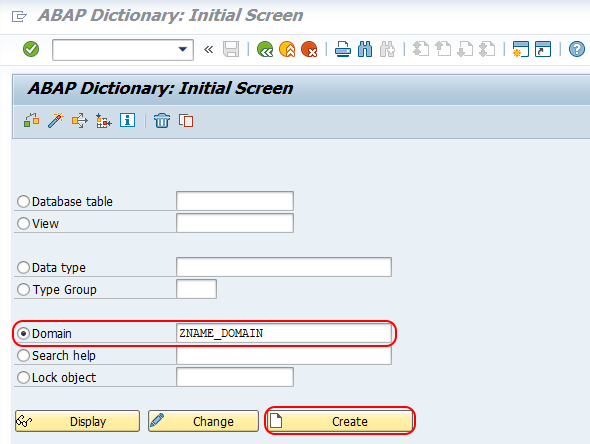Click the Data type input field
The height and width of the screenshot is (444, 590).
[x=284, y=267]
